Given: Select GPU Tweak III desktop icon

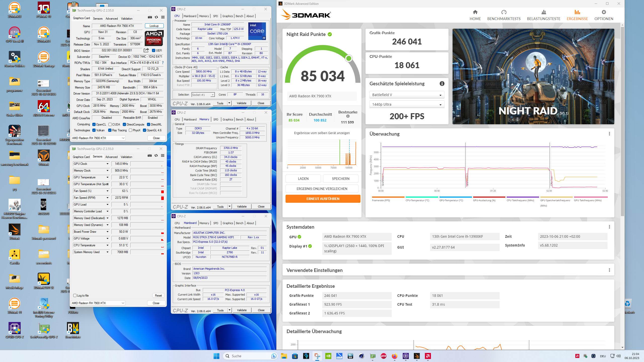Looking at the screenshot, I should point(15,35).
